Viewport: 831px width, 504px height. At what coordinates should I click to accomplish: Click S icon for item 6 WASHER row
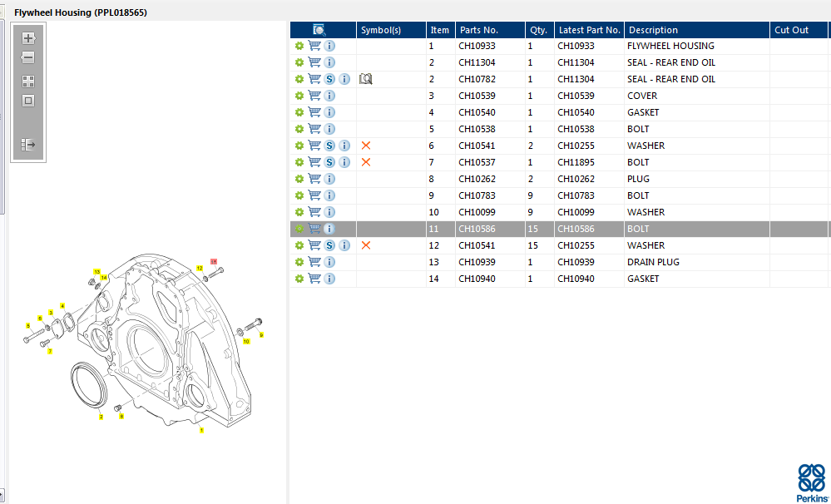pos(329,146)
